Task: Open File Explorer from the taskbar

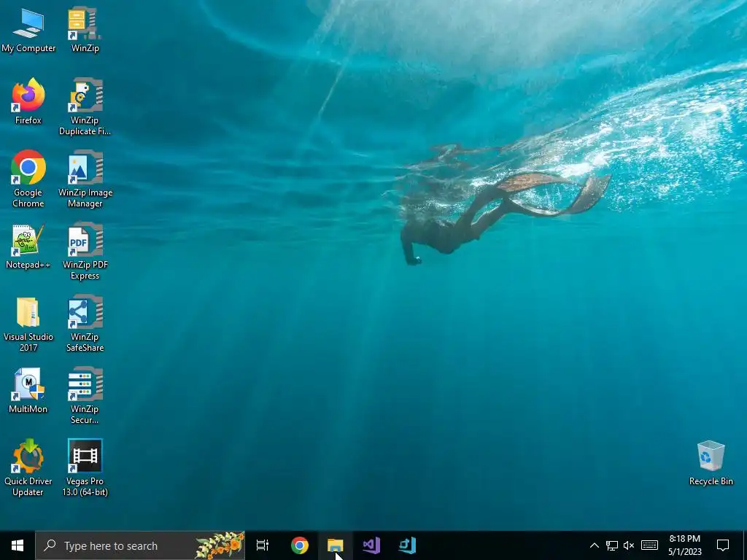Action: tap(336, 545)
